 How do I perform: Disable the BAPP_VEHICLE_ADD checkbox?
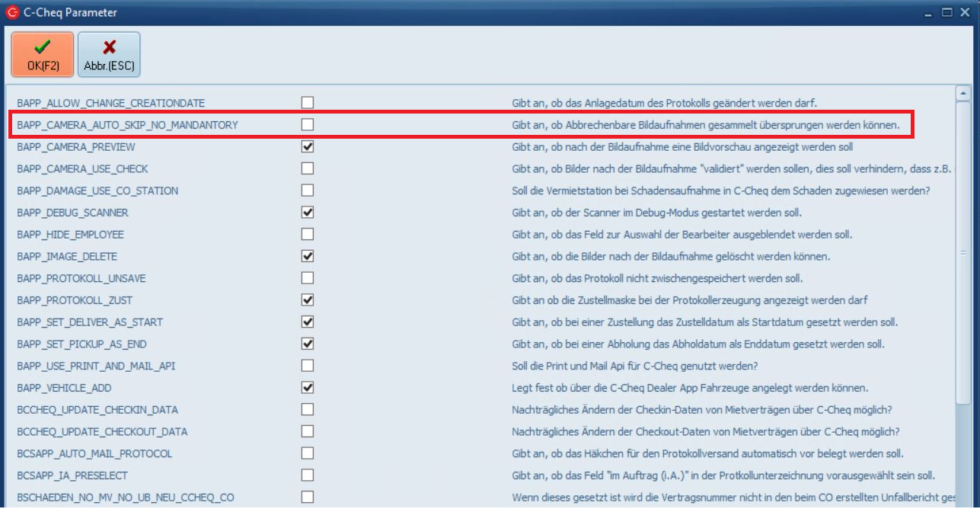(x=308, y=388)
